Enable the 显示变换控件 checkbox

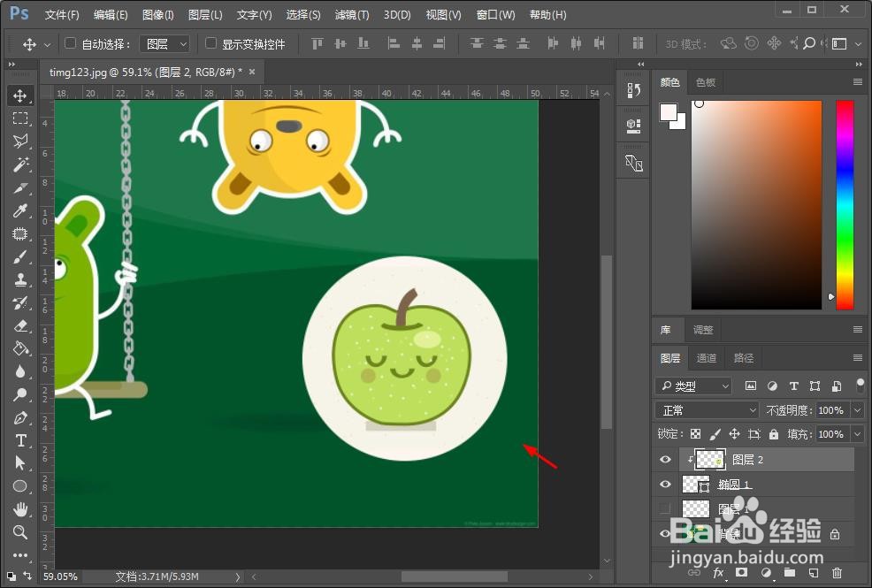[x=210, y=43]
